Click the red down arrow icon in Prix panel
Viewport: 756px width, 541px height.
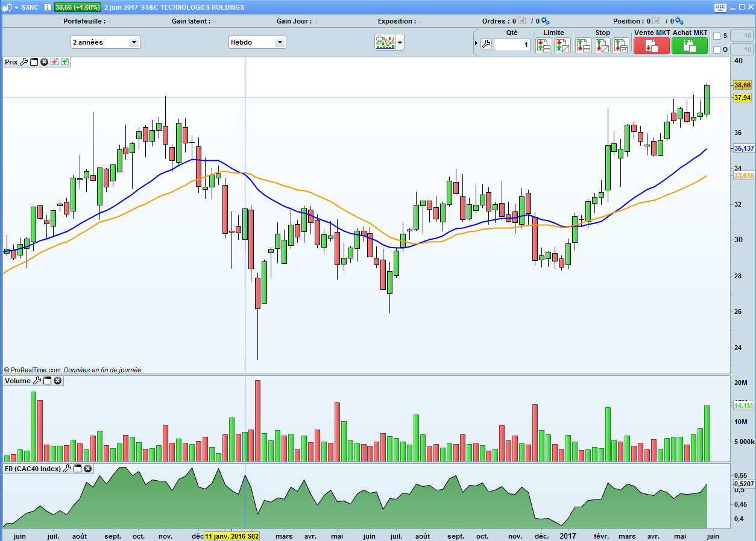(54, 61)
